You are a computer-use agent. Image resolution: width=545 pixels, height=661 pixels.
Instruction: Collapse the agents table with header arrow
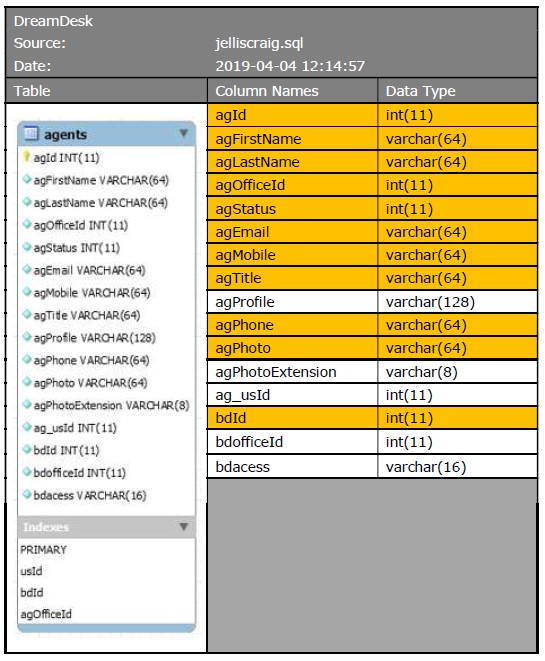(183, 134)
